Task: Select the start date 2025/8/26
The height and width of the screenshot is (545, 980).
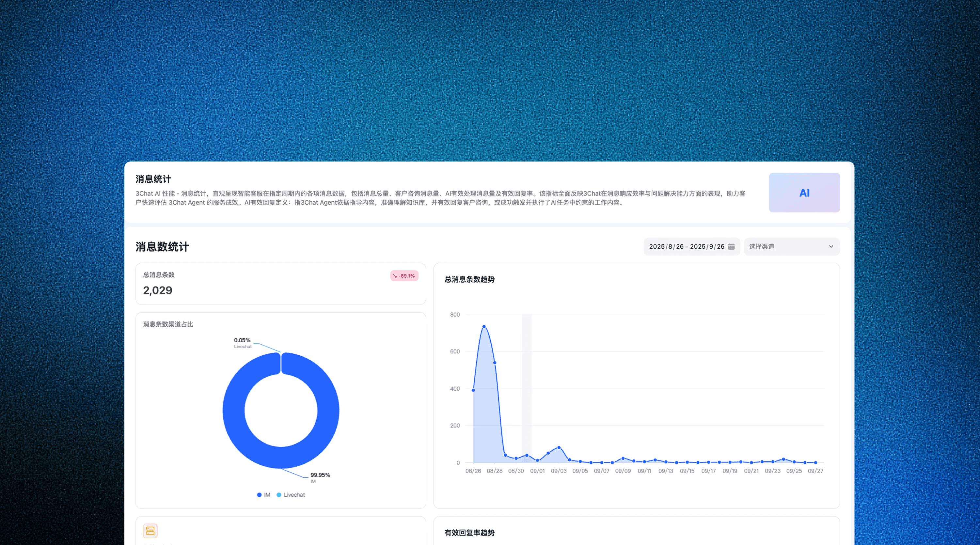Action: pos(666,246)
